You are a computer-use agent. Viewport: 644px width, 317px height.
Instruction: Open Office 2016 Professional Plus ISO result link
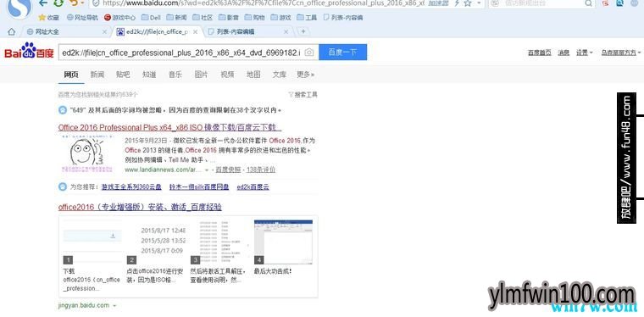pos(169,127)
